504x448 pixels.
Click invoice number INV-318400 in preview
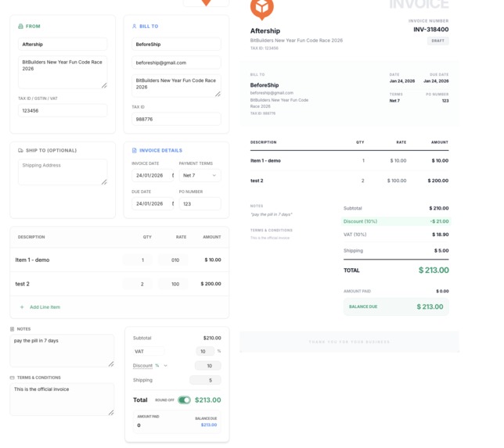pyautogui.click(x=431, y=30)
